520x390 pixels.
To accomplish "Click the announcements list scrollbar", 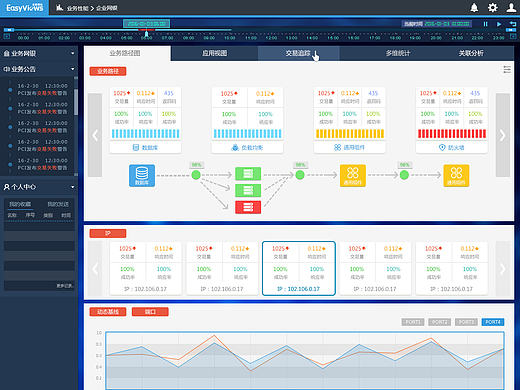I will click(76, 102).
